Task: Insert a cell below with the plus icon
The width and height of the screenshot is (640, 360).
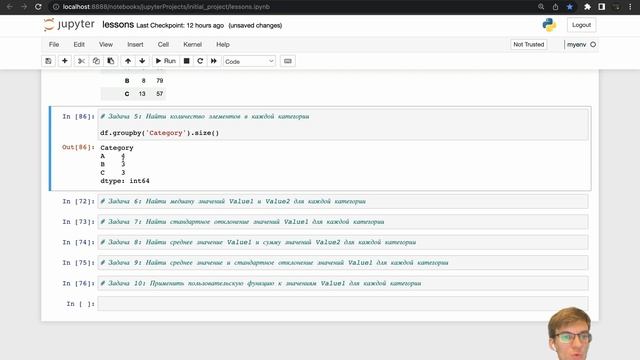Action: pyautogui.click(x=64, y=61)
